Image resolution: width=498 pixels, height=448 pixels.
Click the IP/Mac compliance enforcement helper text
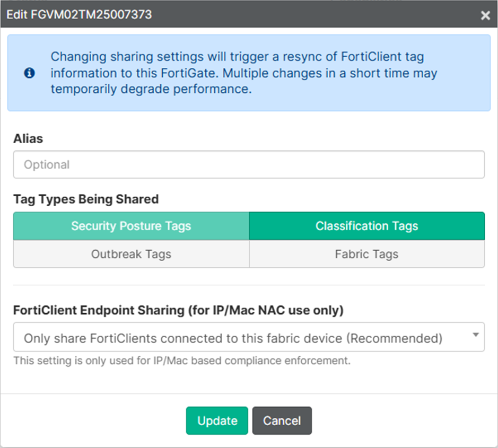(182, 361)
